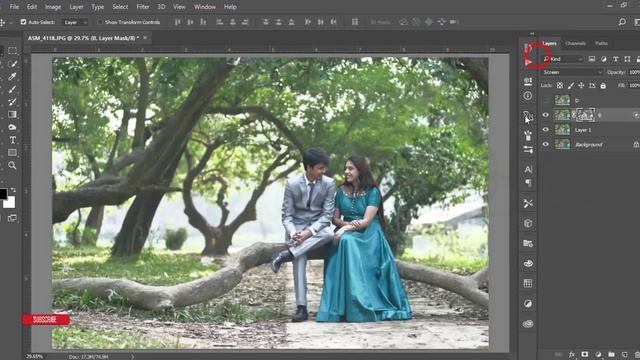
Task: Select the layer mask thumbnail
Action: click(x=586, y=115)
